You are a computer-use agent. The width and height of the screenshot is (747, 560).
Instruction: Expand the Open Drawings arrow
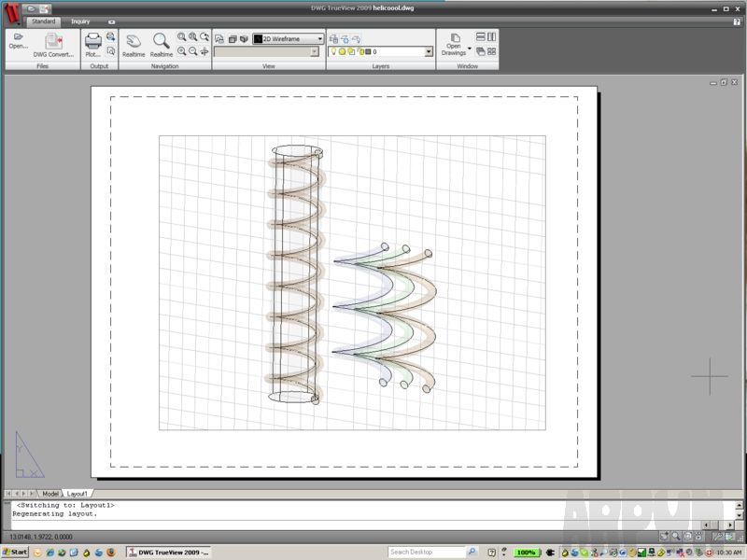tap(469, 49)
